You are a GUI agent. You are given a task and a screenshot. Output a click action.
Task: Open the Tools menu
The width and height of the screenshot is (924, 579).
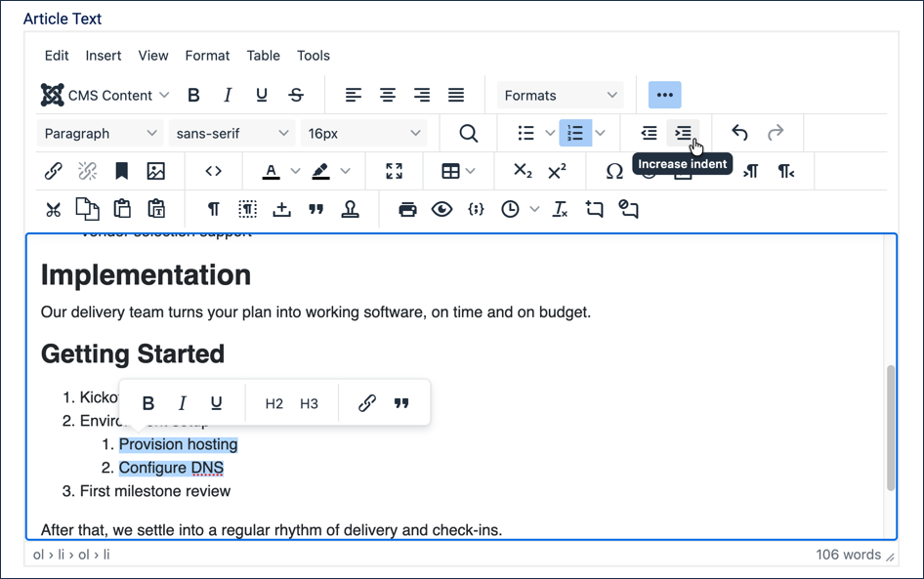coord(313,56)
